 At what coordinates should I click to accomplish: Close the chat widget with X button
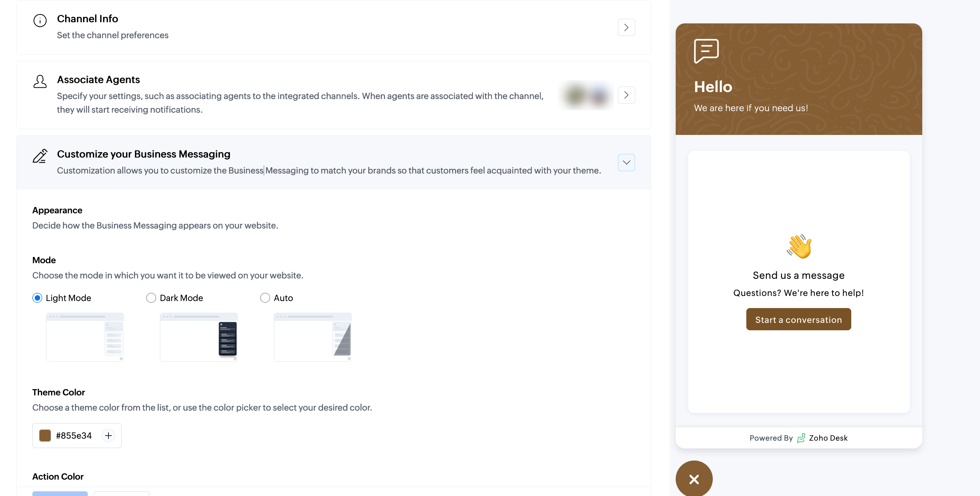(x=694, y=479)
